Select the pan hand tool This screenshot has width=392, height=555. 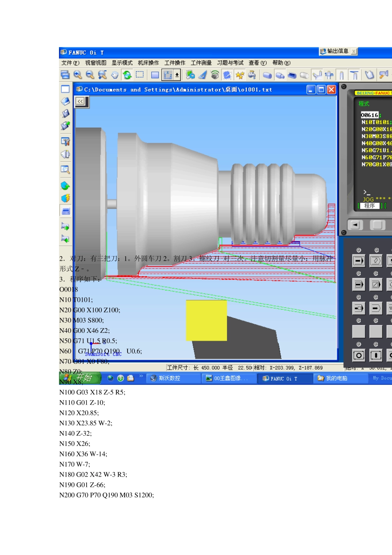[x=115, y=75]
